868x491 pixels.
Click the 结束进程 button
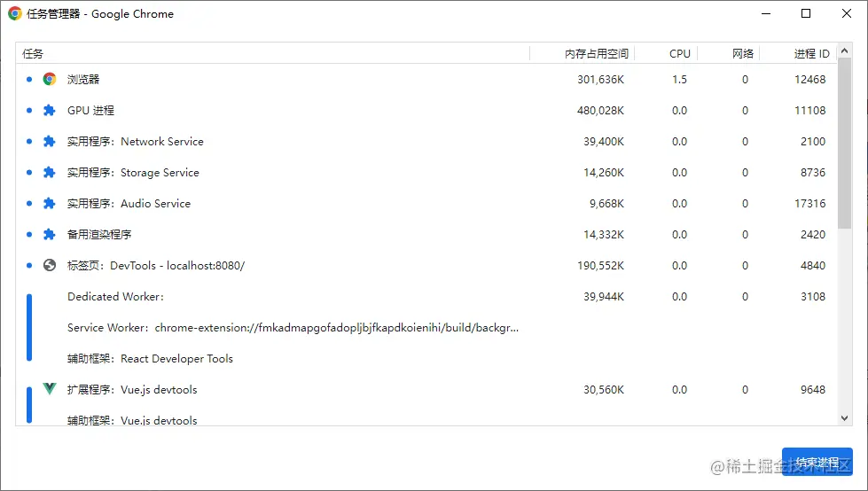817,462
